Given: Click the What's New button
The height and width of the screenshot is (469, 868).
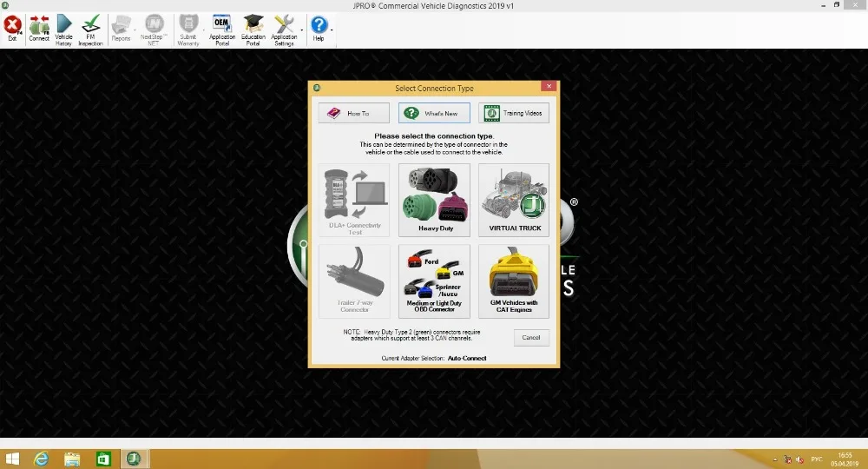Looking at the screenshot, I should 434,113.
